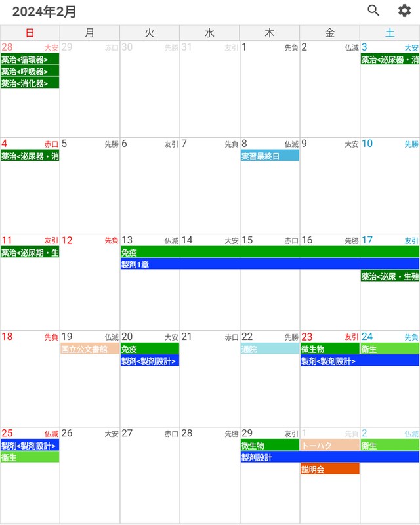Select the date February 5

[x=90, y=186]
